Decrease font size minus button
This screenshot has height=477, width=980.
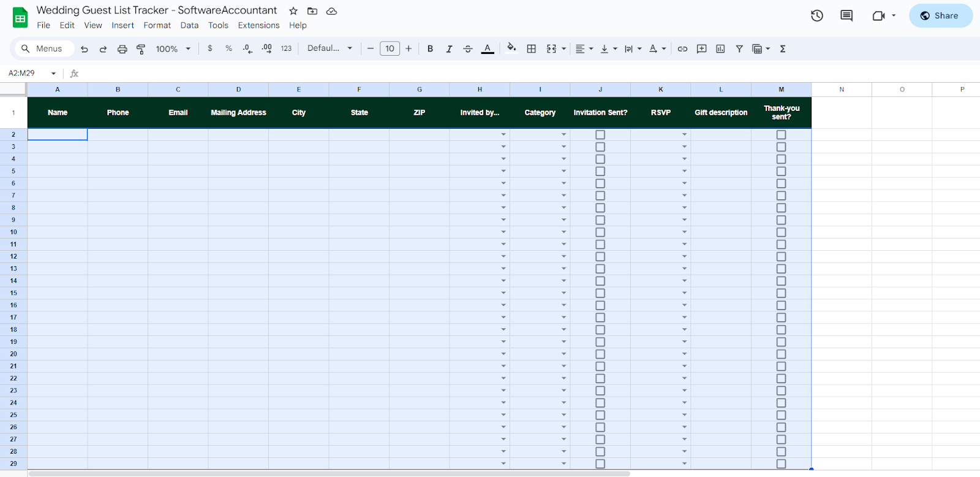tap(371, 48)
